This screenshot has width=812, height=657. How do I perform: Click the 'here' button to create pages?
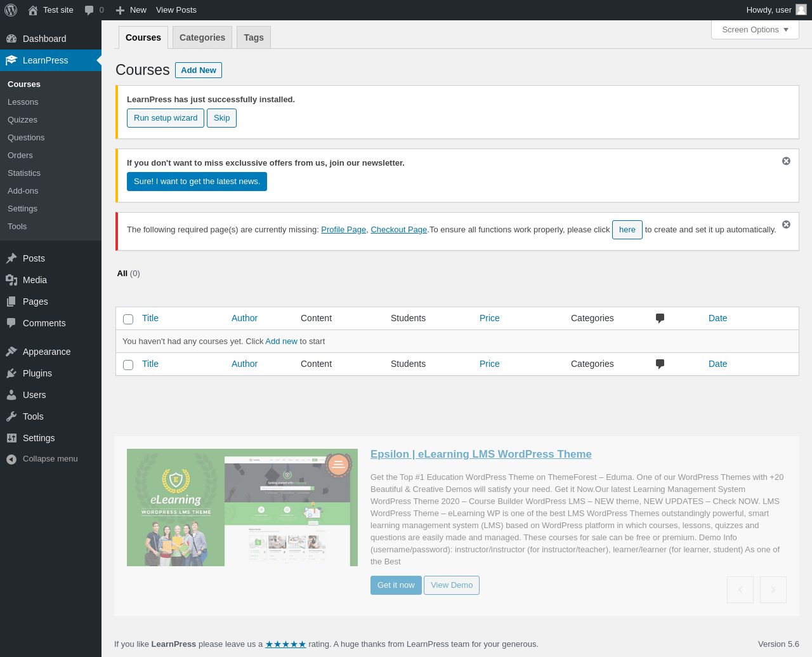(627, 230)
